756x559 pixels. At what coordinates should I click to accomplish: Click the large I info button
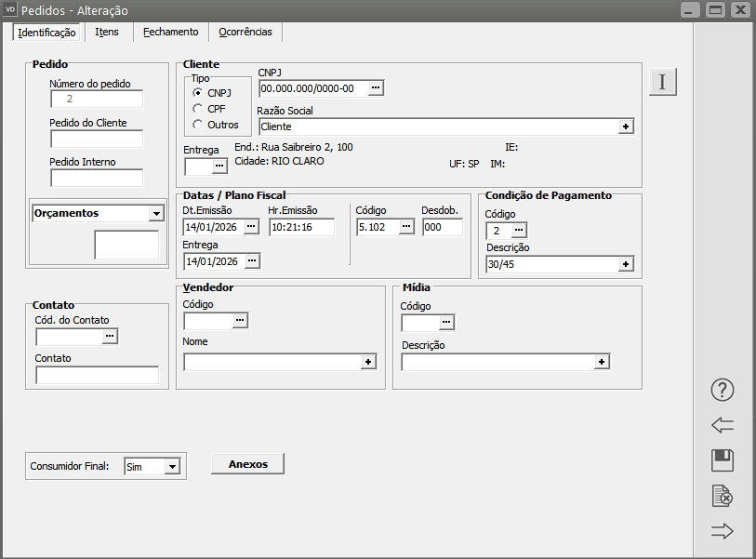pos(662,82)
